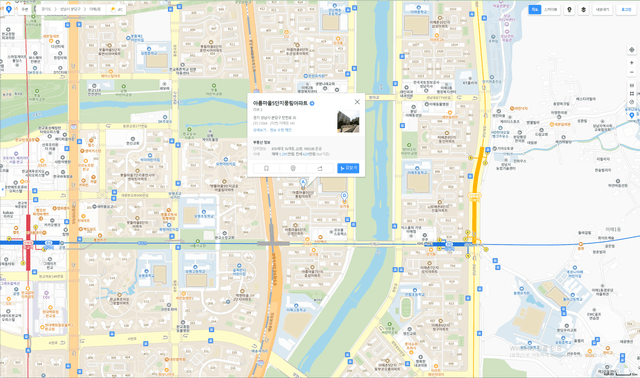This screenshot has height=378, width=640.
Task: Open the 주변 nearby search button
Action: tap(25, 9)
